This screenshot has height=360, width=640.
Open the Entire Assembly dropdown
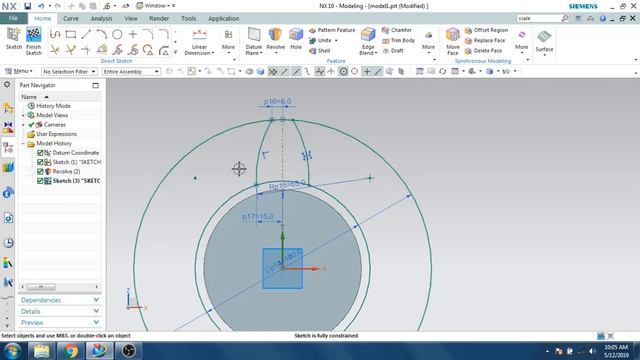click(x=131, y=71)
